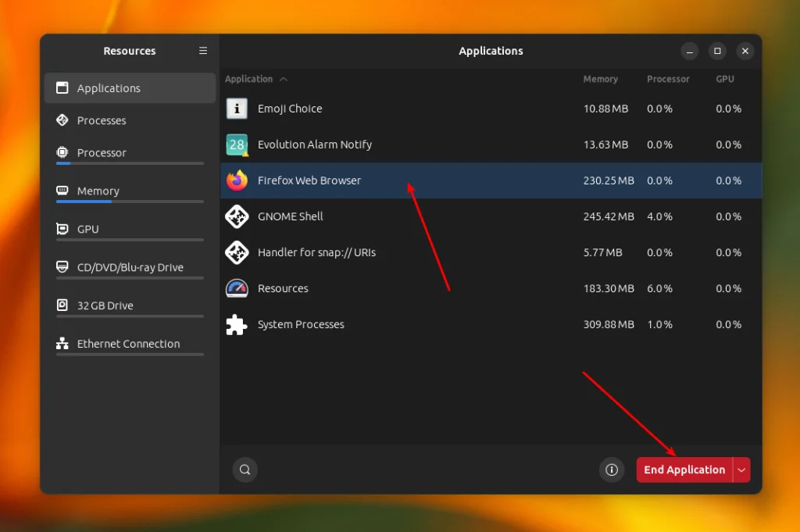This screenshot has width=800, height=532.
Task: Click the Firefox Web Browser icon
Action: click(237, 180)
